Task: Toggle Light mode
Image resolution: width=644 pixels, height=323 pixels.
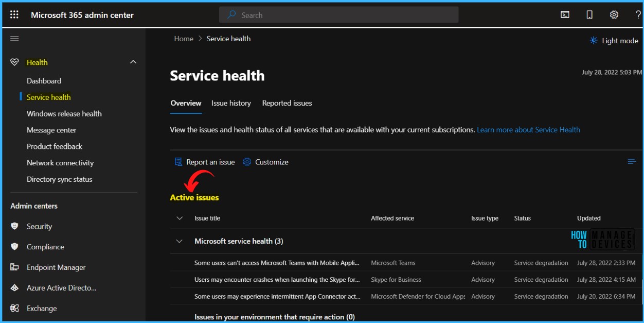Action: click(x=614, y=41)
